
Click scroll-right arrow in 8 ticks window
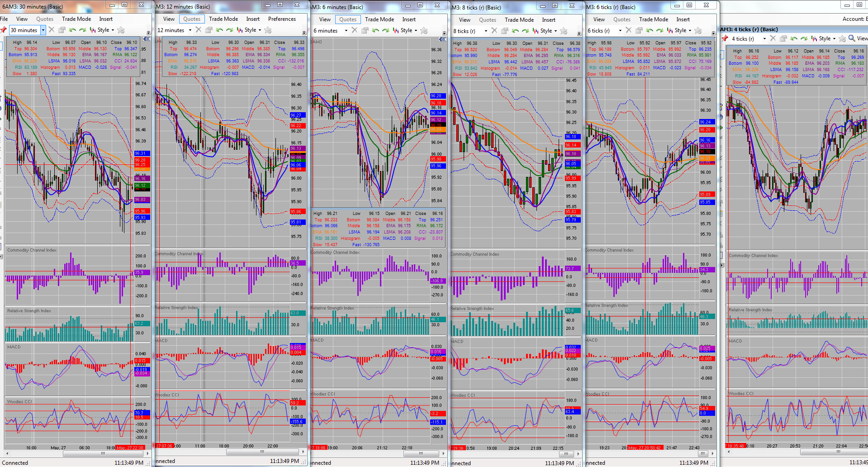click(579, 454)
